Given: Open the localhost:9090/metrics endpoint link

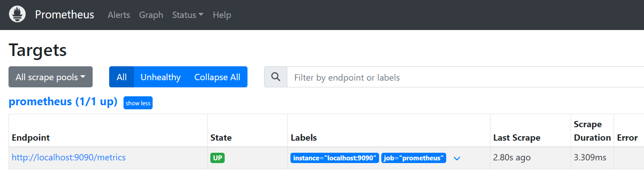Looking at the screenshot, I should [68, 158].
